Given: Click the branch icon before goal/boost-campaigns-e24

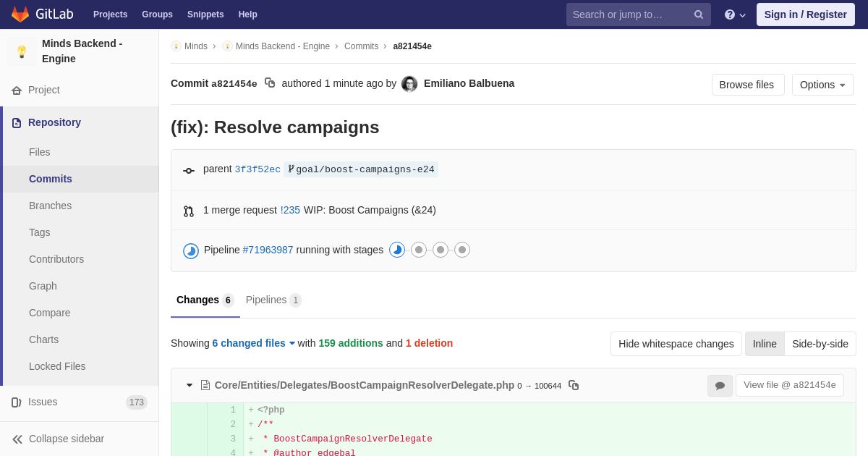Looking at the screenshot, I should click(291, 169).
